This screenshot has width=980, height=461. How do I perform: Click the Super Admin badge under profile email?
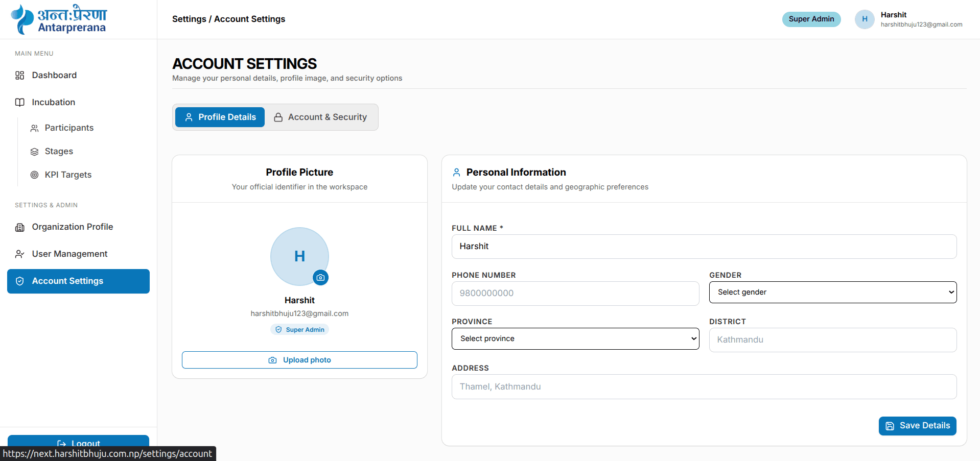(299, 330)
